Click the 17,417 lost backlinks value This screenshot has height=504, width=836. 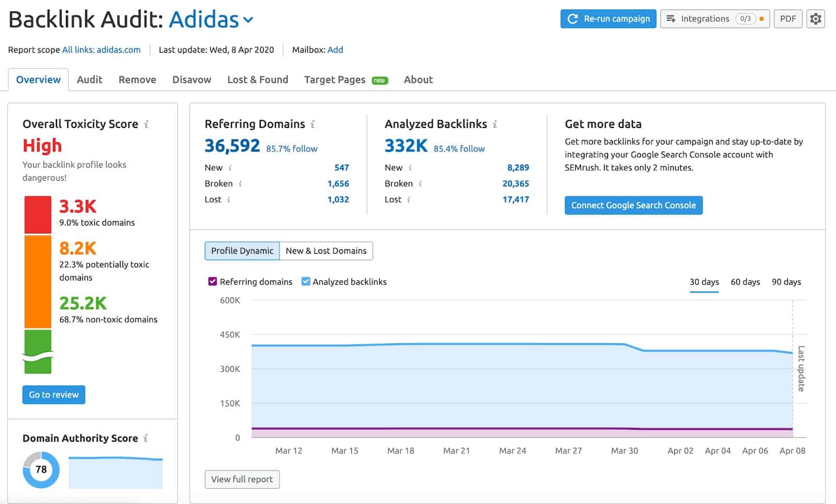[516, 200]
